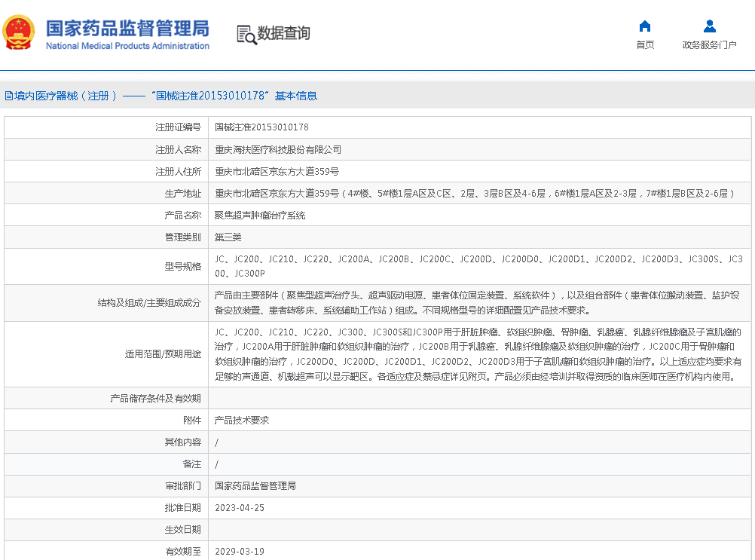Click the 境内医疗器械（注册）基本信息 heading
Viewport: 755px width, 560px height.
click(x=160, y=96)
